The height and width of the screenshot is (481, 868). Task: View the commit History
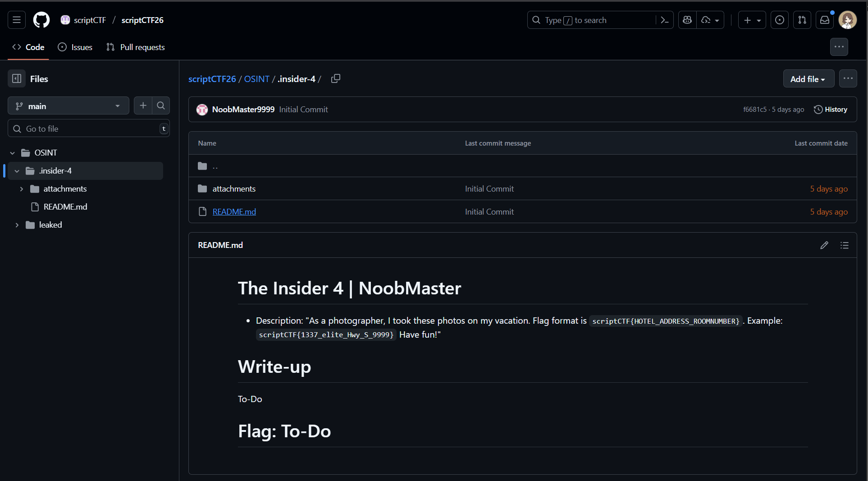(831, 110)
